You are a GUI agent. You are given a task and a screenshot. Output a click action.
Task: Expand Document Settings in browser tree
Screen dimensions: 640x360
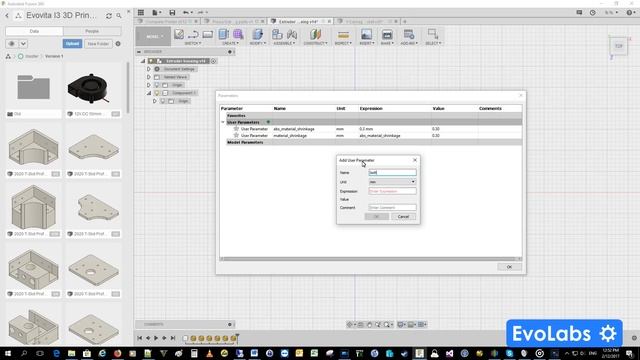pos(149,69)
